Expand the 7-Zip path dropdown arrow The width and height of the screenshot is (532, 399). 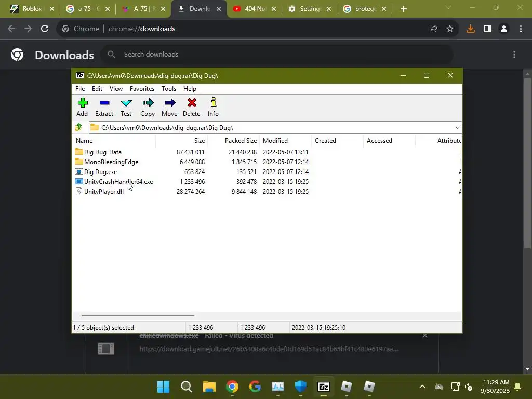(x=457, y=128)
